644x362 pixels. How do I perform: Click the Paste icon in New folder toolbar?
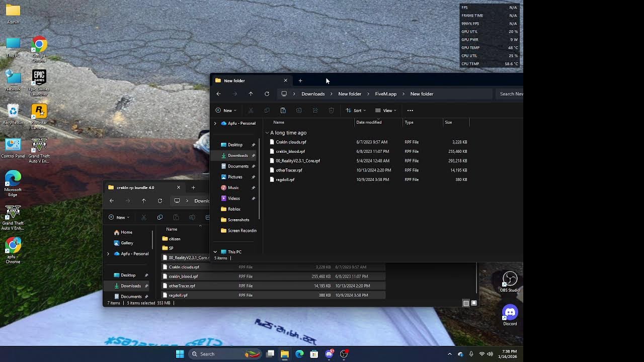[x=283, y=111]
